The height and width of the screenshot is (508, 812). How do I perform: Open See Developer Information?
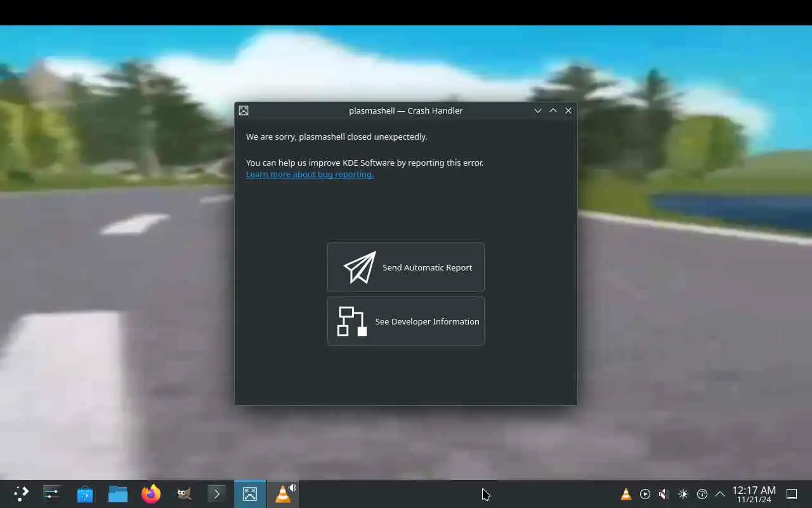(x=406, y=321)
